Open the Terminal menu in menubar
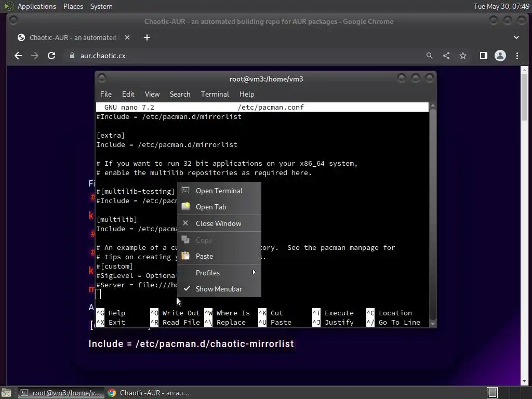Viewport: 532px width, 399px height. 215,94
